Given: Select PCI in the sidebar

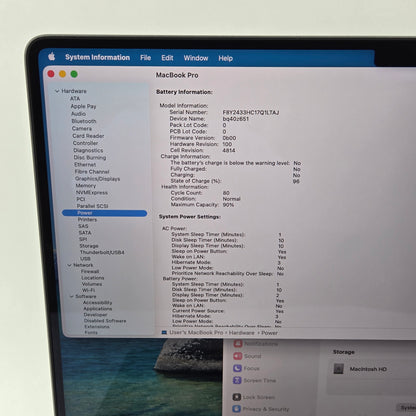Looking at the screenshot, I should 81,199.
